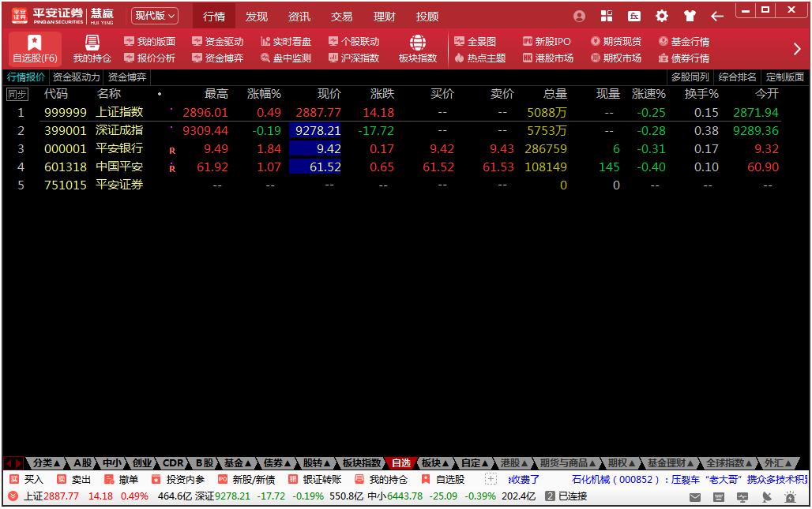Open 我的持仓 in the top toolbar
Screen dimensions: 812x509
click(x=92, y=49)
